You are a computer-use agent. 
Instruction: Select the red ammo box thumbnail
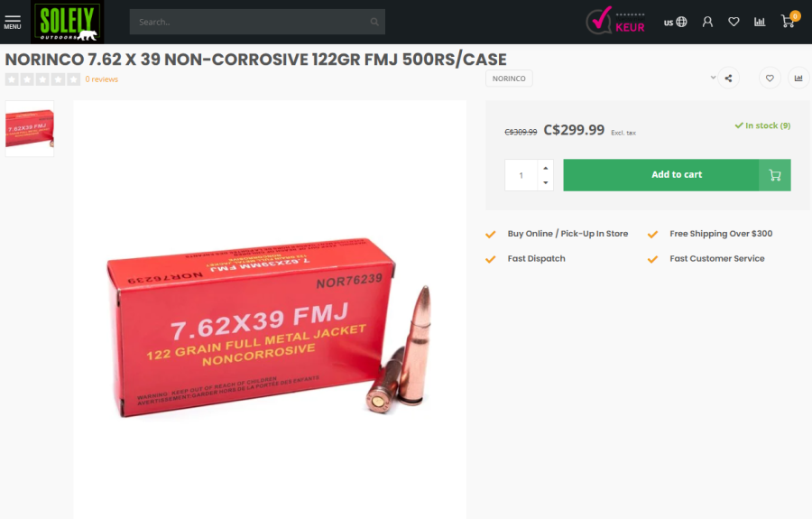coord(30,128)
